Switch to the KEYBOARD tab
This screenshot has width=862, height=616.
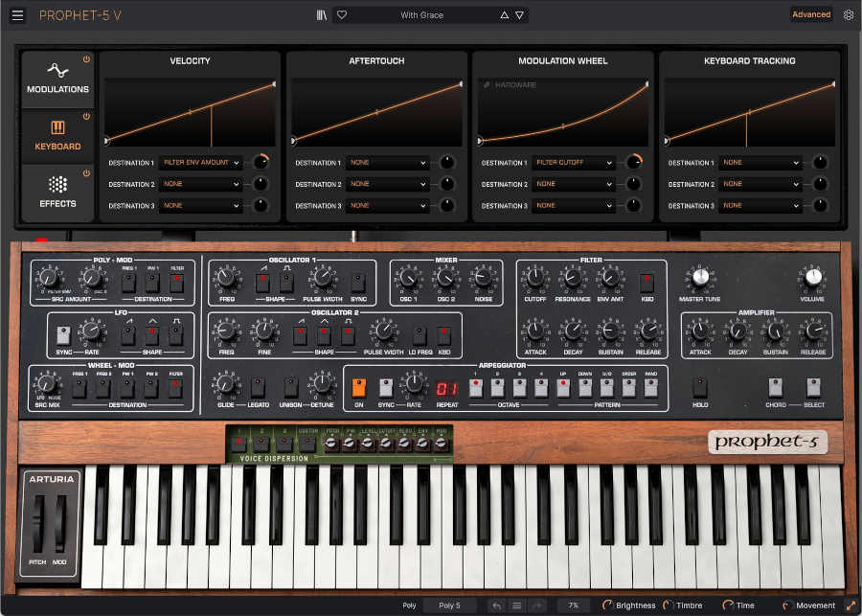tap(57, 135)
